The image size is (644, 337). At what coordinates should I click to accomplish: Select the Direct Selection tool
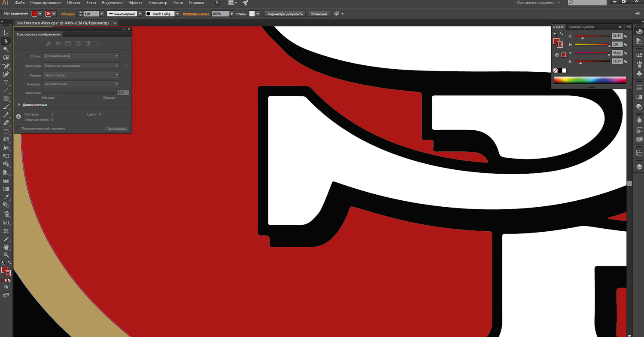(6, 41)
